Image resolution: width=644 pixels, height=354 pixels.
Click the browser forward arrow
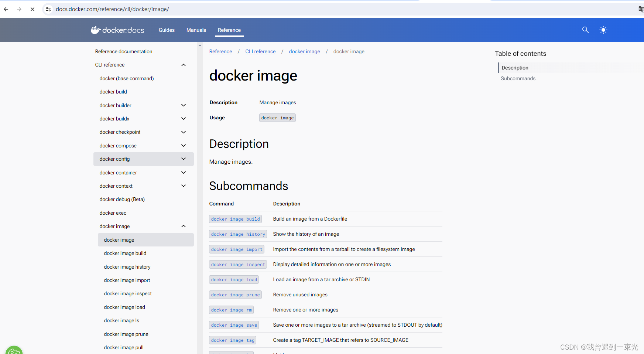19,9
